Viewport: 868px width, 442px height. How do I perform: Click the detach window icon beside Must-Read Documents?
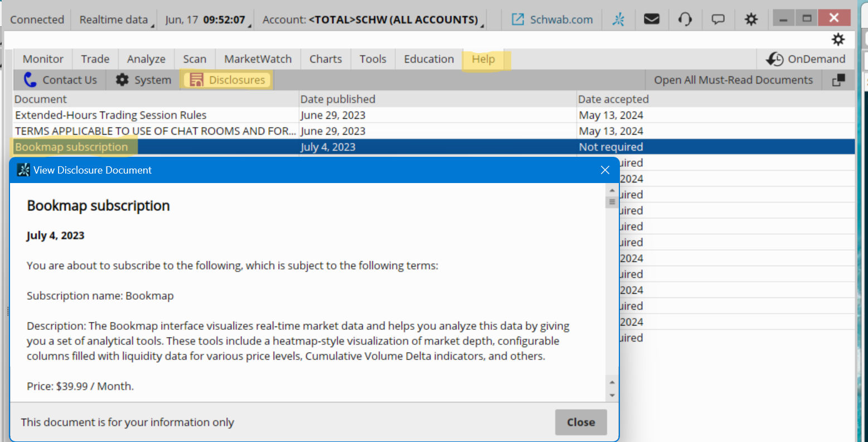click(x=838, y=80)
